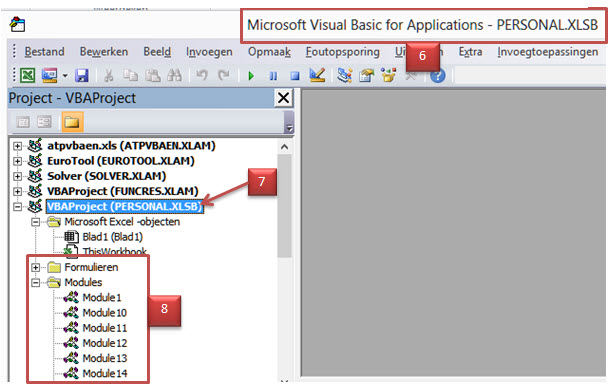Select EuroTool (EUROTOOL.XLAM) project
This screenshot has height=387, width=609.
point(121,161)
